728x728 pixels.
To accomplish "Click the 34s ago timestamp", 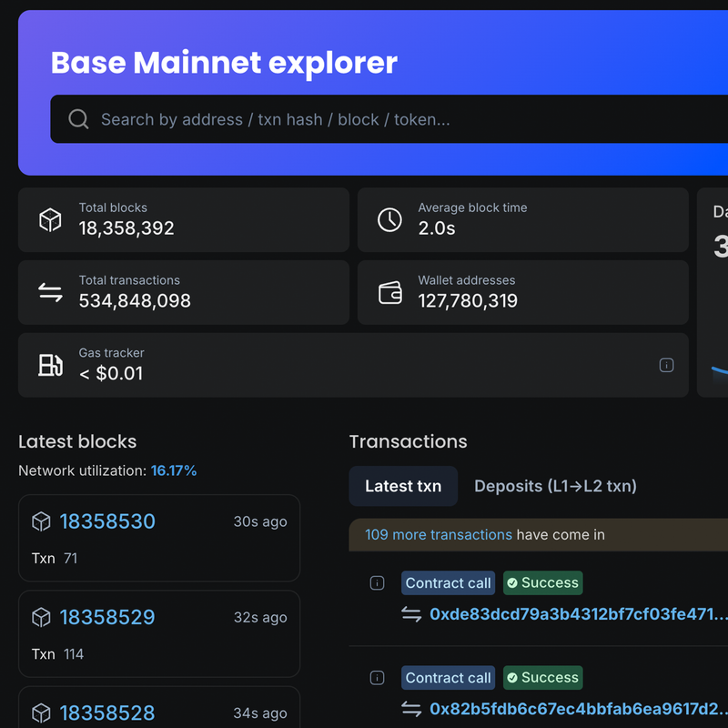I will pos(260,713).
